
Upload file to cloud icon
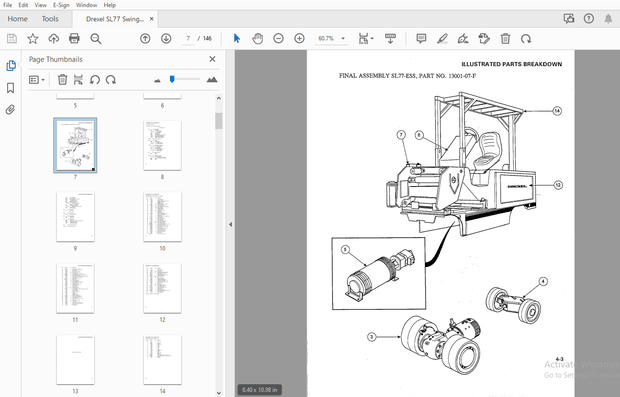click(x=53, y=38)
